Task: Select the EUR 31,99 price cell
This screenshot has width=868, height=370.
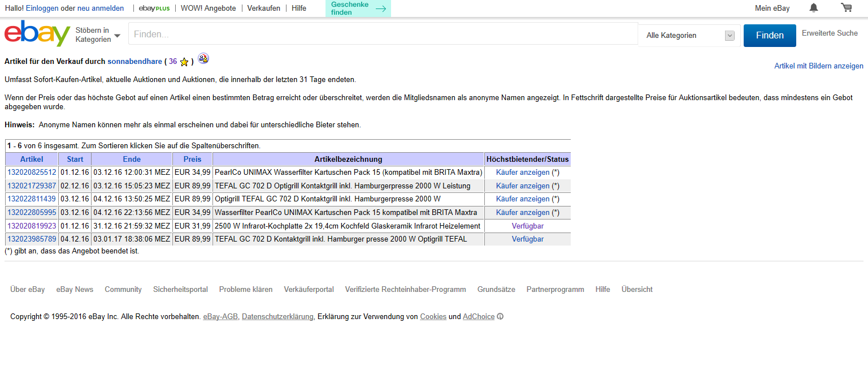Action: [x=192, y=226]
